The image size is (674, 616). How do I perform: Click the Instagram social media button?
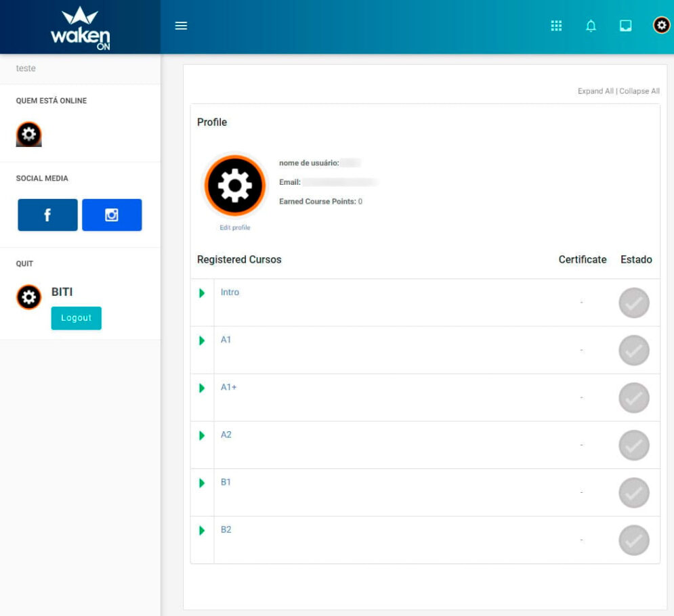(112, 215)
